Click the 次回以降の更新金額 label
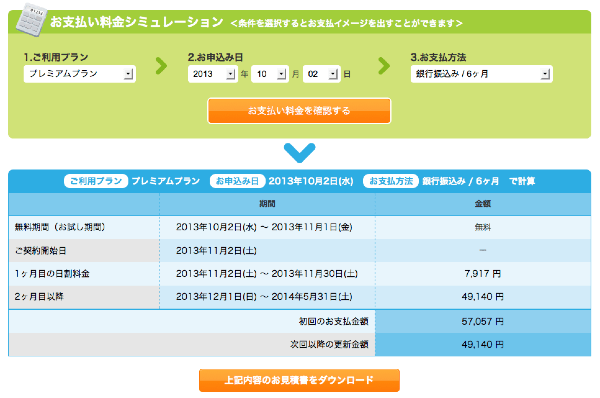Screen dimensions: 600x398 point(329,344)
